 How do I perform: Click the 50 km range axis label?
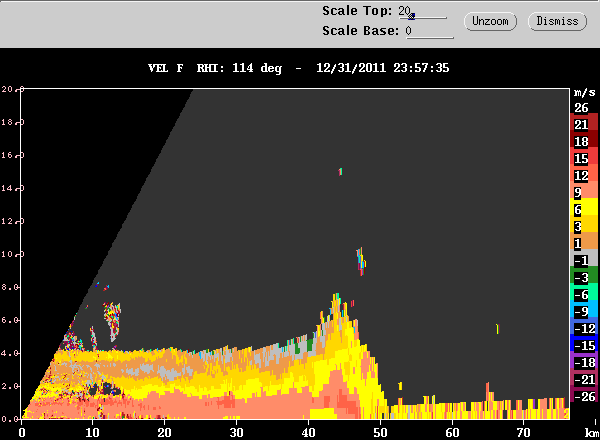coord(380,432)
